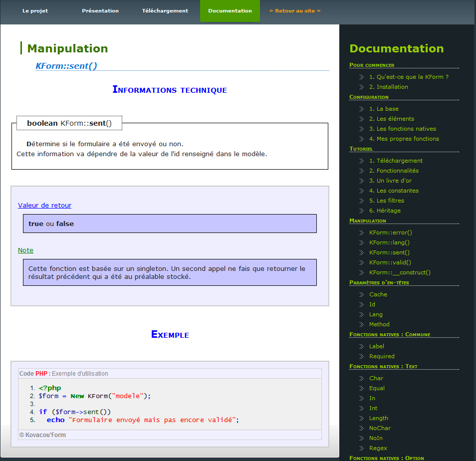
Task: Open KForm::valid() in sidebar
Action: point(390,263)
